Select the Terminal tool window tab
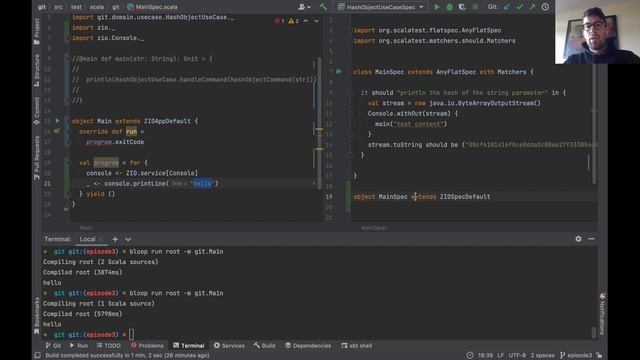Screen dimensions: 640x360 pyautogui.click(x=189, y=346)
